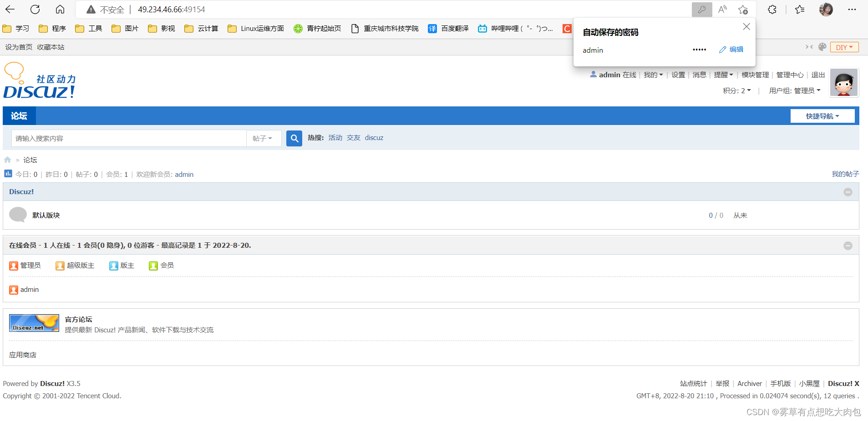Open 管理中心 in the user menu
Viewport: 868px width, 421px height.
[790, 75]
